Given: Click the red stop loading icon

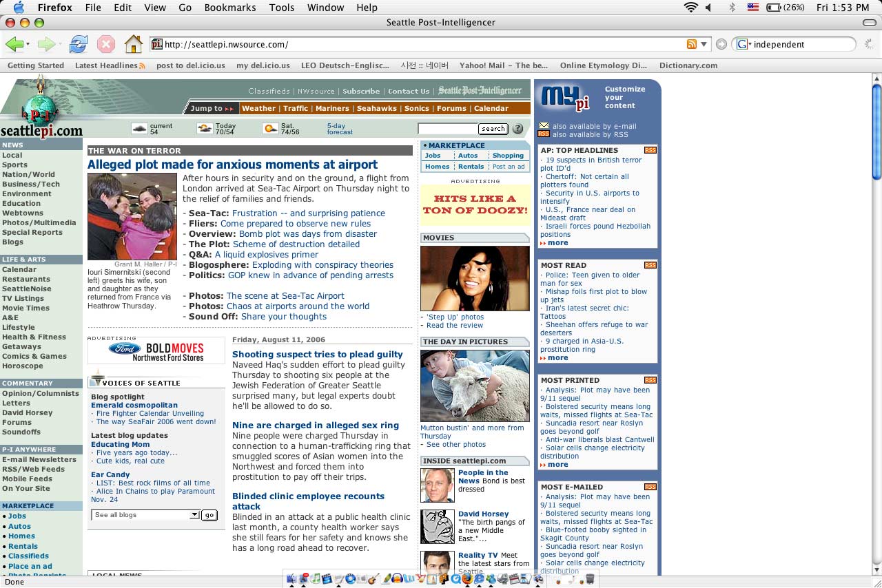Looking at the screenshot, I should 106,43.
